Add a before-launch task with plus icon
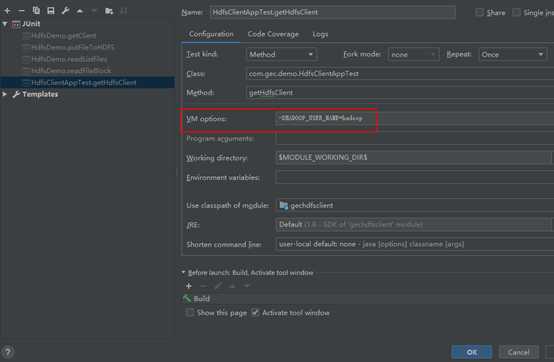Viewport: 554px width, 362px height. (189, 286)
